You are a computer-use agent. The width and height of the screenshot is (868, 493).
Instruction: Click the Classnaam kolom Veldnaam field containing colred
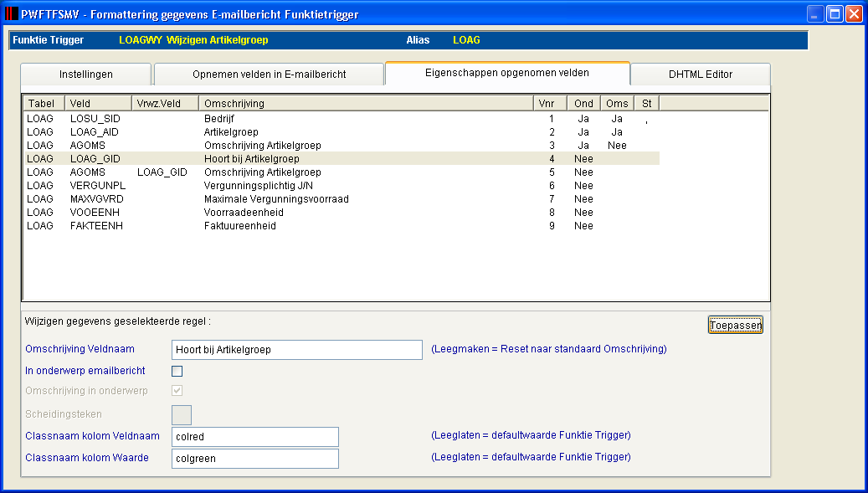[254, 437]
